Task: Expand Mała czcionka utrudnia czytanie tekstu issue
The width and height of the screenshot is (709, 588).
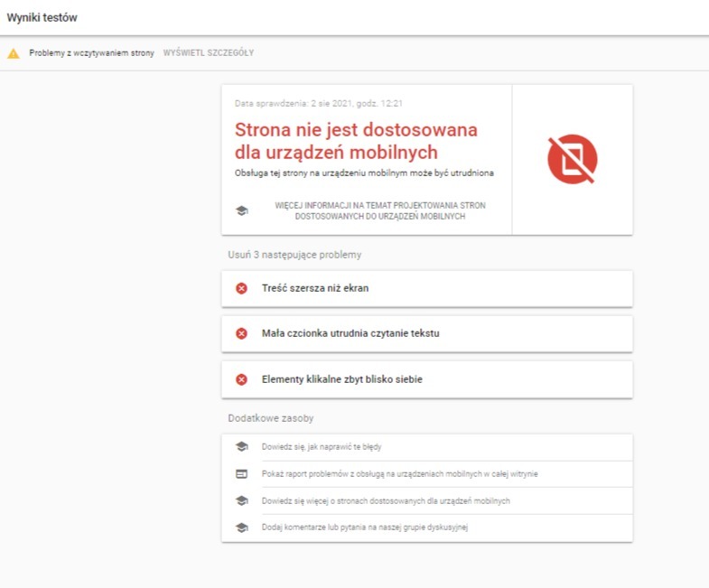Action: point(427,334)
